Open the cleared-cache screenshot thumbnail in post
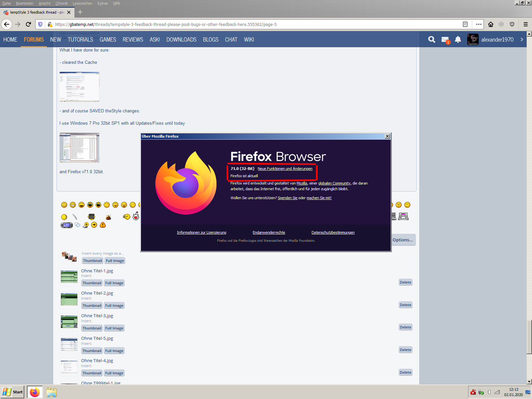The width and height of the screenshot is (532, 399). (x=79, y=87)
